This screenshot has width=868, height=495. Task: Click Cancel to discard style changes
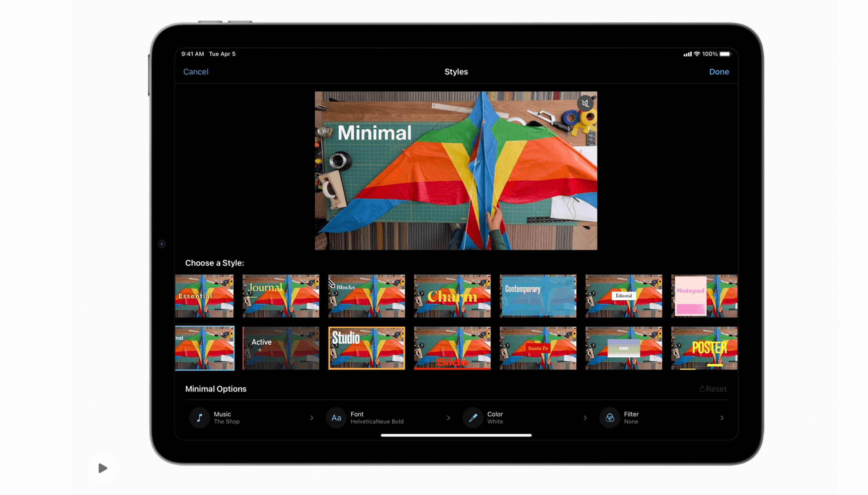(x=196, y=71)
